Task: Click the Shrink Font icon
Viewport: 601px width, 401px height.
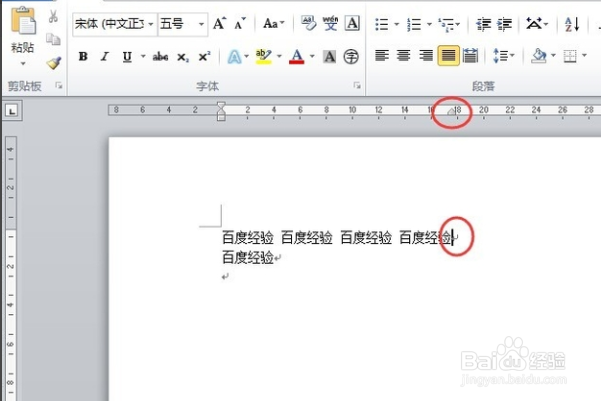Action: click(240, 24)
